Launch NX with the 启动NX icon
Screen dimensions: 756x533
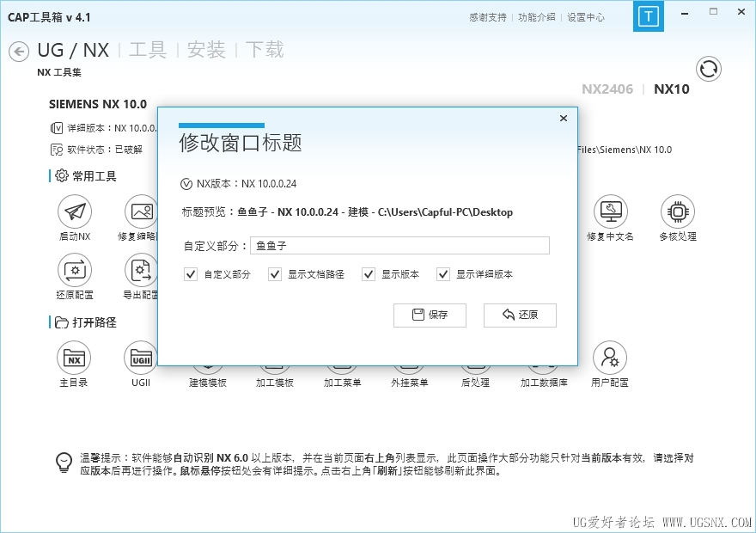(75, 211)
